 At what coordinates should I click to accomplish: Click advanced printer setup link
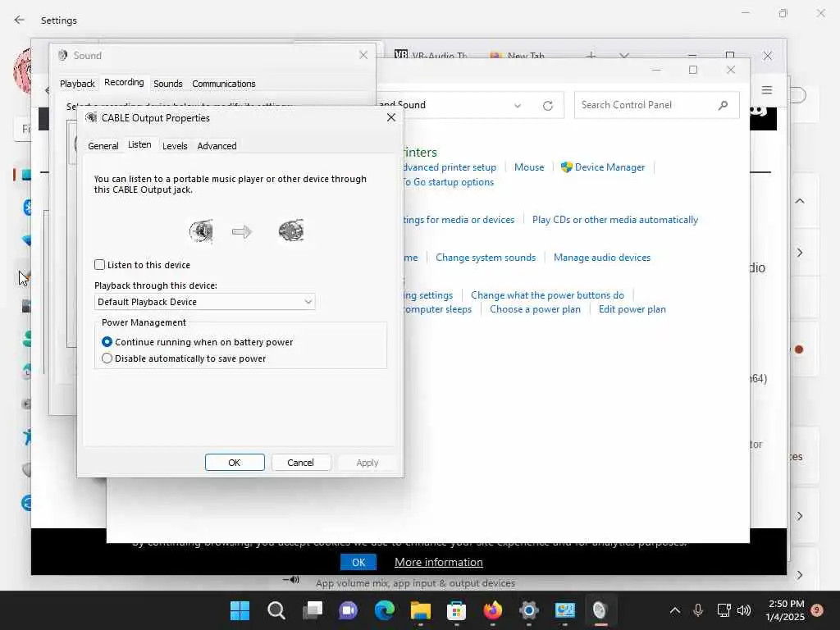[x=450, y=167]
